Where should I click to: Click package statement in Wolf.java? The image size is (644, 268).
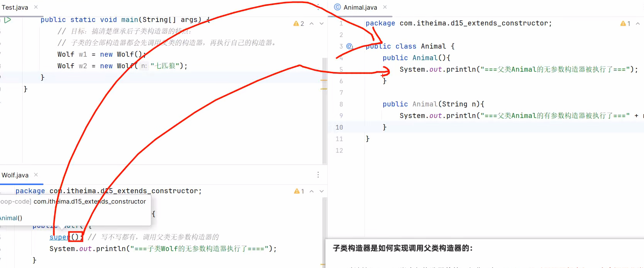tap(108, 191)
